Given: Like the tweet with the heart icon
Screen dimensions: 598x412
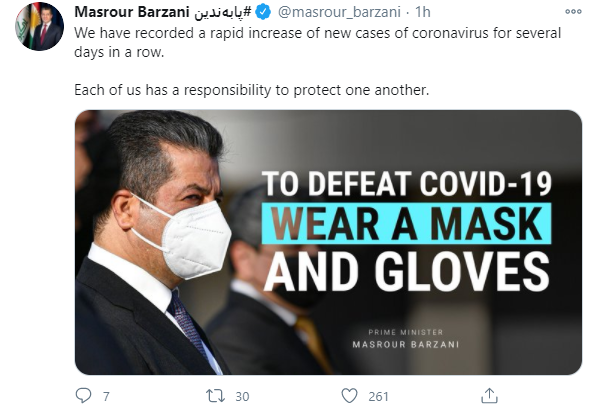Looking at the screenshot, I should (x=349, y=396).
